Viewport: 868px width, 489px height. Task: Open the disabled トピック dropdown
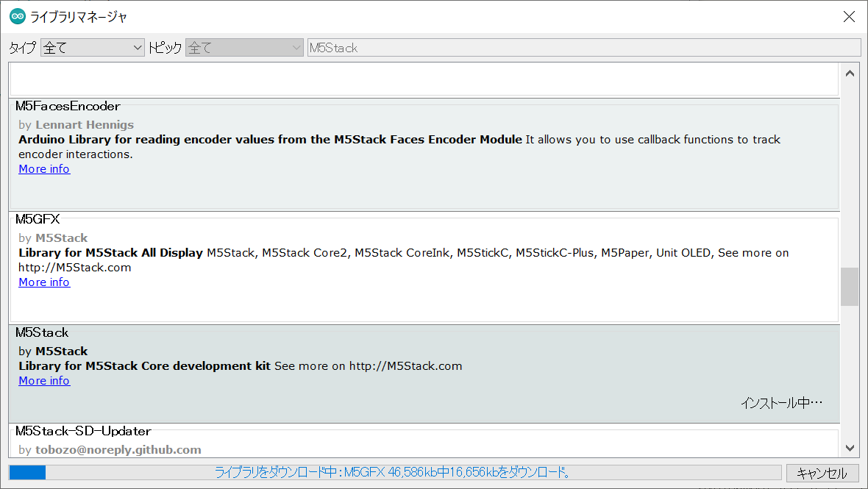(x=244, y=48)
